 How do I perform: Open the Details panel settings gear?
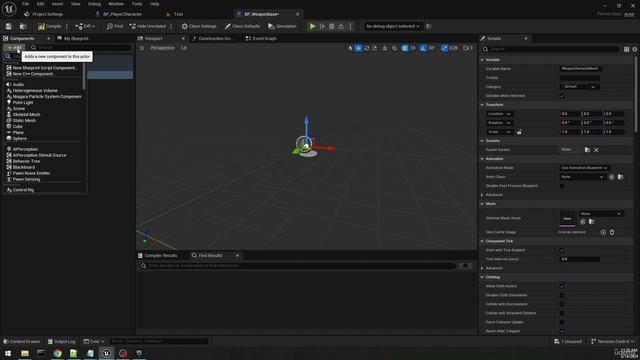[x=635, y=49]
